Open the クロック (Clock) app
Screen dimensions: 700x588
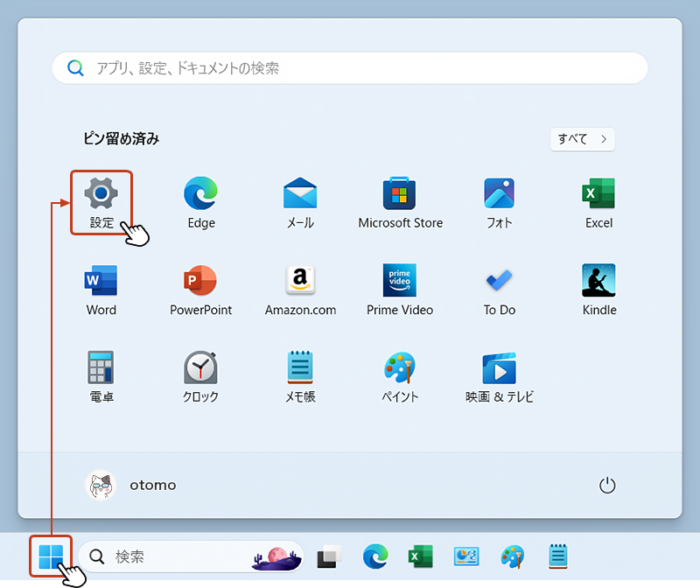pyautogui.click(x=201, y=377)
